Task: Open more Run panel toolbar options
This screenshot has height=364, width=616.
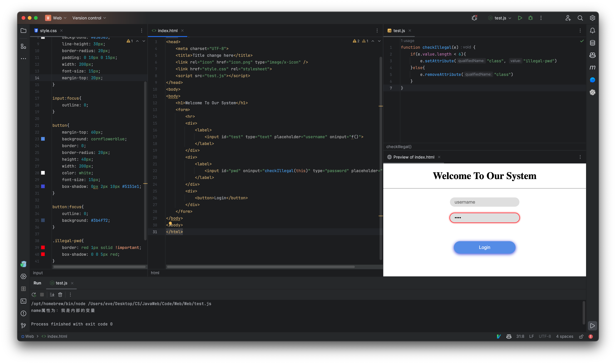Action: pos(70,295)
